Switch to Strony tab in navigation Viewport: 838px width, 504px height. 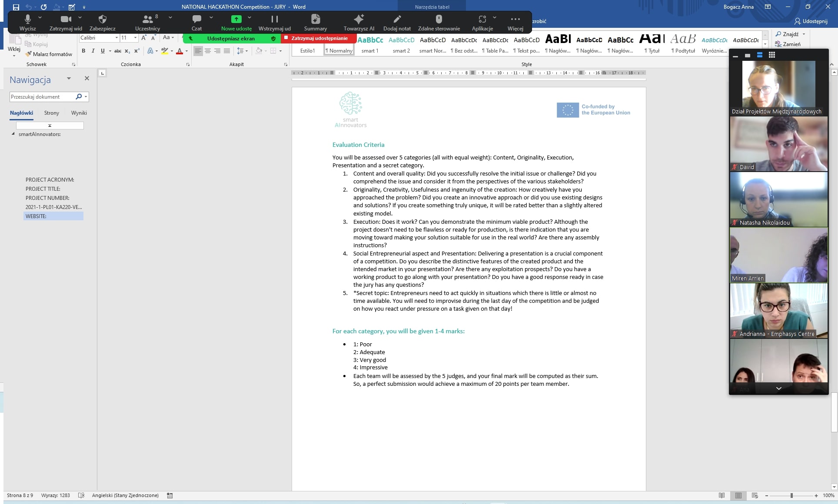(x=51, y=113)
